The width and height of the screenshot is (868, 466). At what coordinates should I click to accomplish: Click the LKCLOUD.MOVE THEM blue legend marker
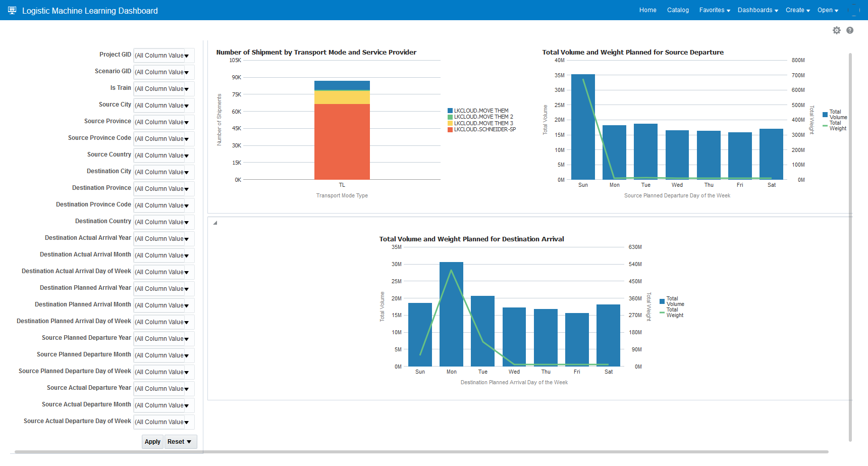450,111
